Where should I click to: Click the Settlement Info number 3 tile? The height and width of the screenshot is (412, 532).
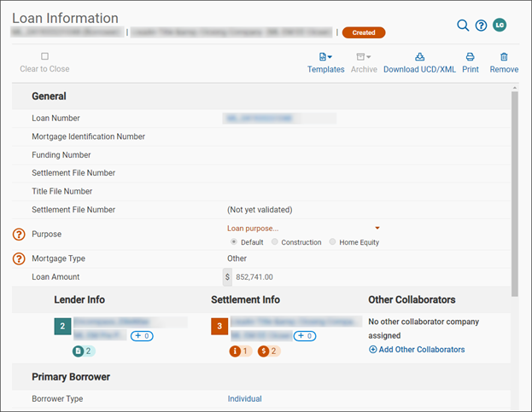(219, 326)
